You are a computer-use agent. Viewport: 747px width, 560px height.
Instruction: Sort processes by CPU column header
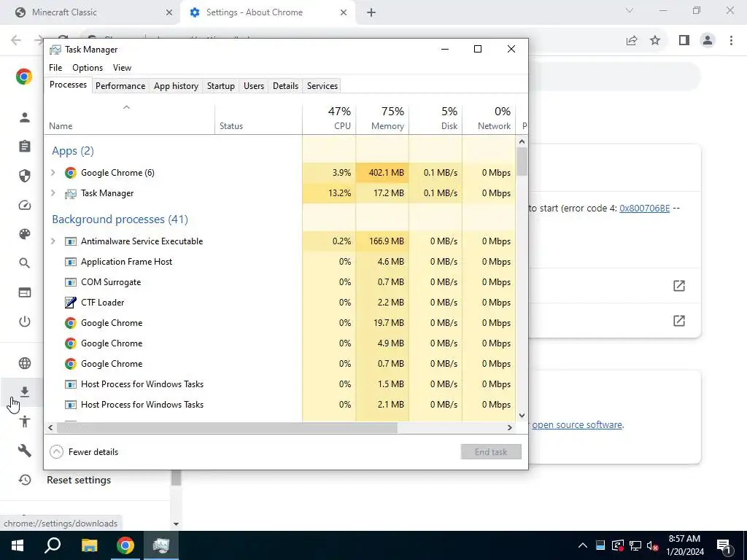pyautogui.click(x=329, y=118)
